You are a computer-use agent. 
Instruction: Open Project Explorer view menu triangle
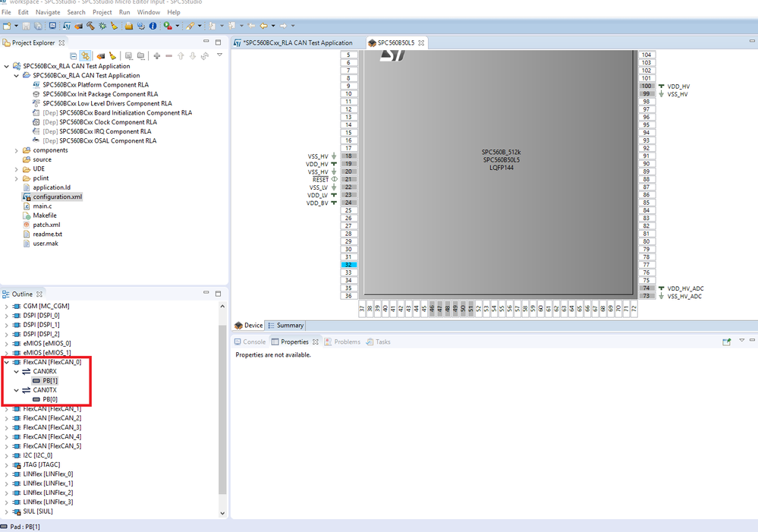[x=219, y=55]
